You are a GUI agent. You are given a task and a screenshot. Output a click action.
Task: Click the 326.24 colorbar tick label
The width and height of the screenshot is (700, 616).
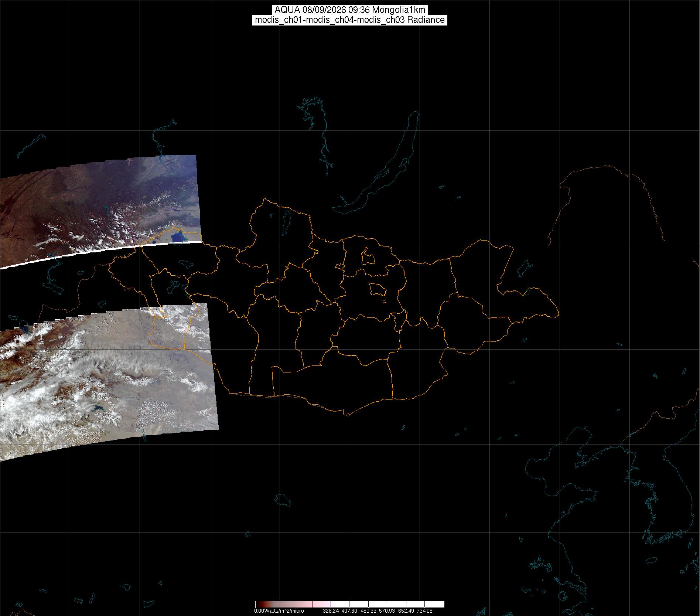click(331, 611)
